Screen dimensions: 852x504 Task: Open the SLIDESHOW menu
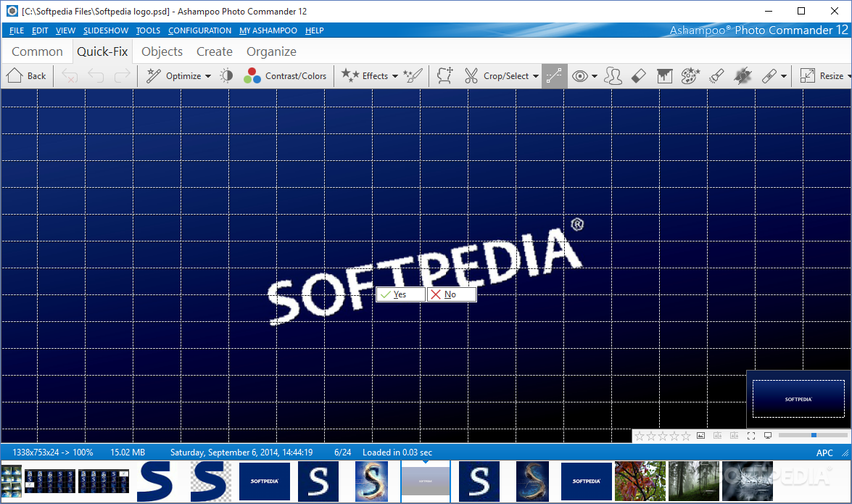pyautogui.click(x=106, y=30)
